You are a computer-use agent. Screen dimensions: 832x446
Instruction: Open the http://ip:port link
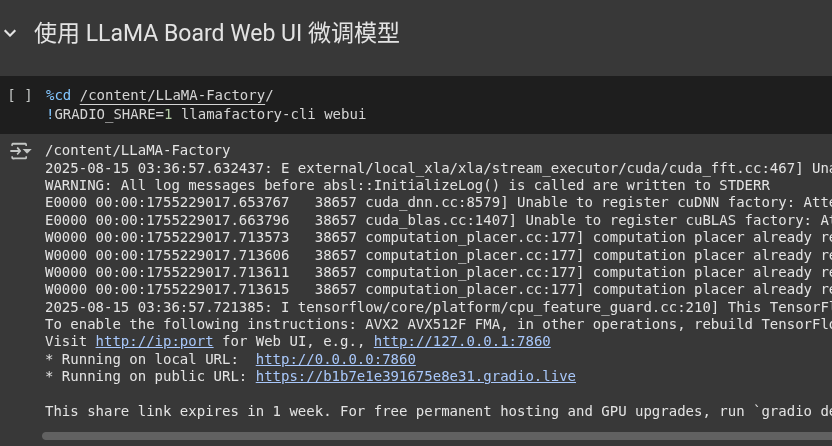coord(154,342)
